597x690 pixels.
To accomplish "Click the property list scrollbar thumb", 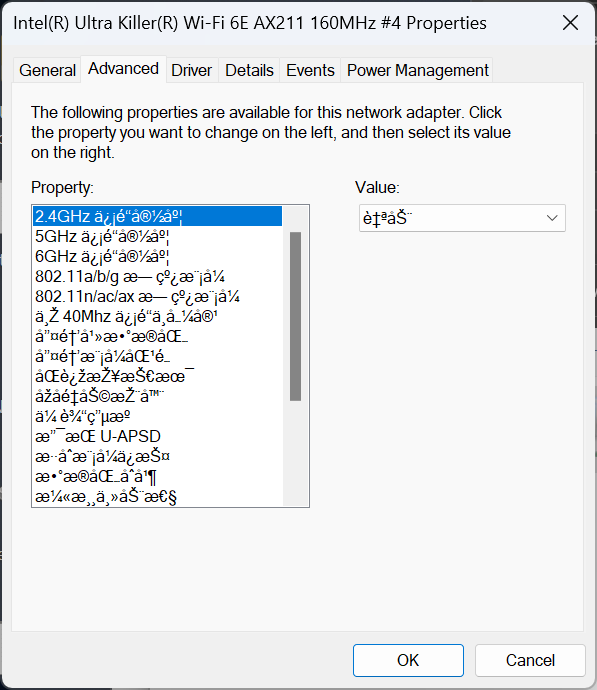I will [x=296, y=316].
